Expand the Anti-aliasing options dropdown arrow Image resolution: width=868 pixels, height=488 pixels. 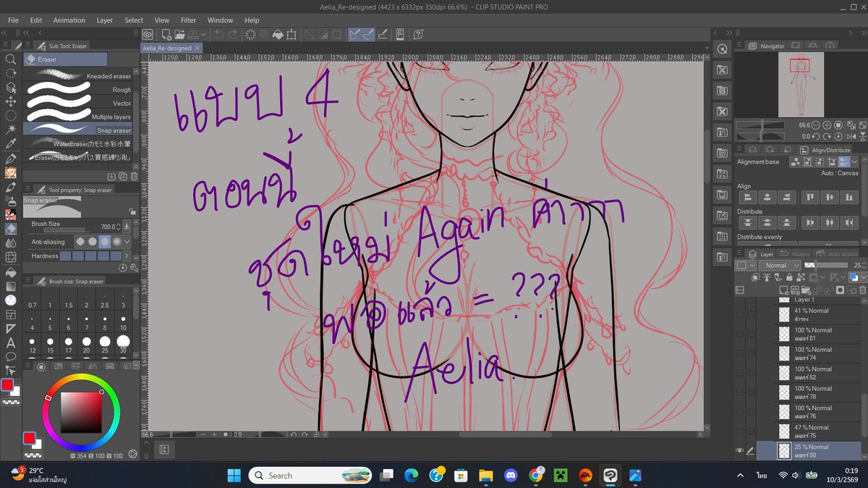[x=128, y=242]
